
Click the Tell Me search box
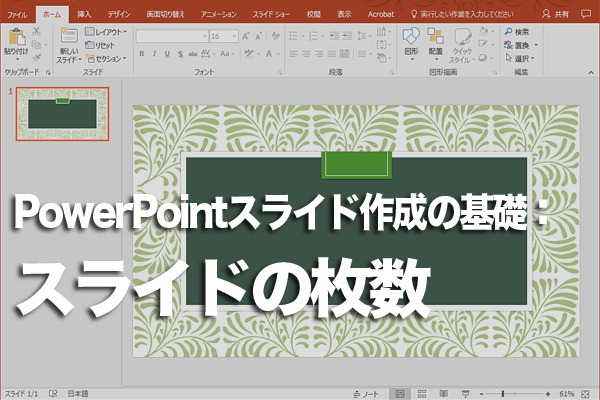coord(462,15)
